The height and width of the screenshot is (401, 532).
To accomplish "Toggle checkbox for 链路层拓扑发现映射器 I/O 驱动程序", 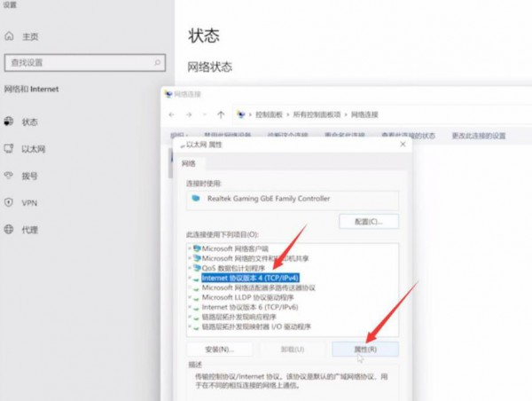I will pos(190,326).
